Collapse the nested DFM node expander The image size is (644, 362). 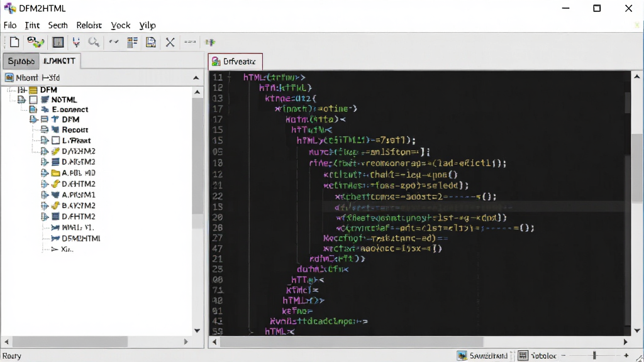pyautogui.click(x=33, y=119)
